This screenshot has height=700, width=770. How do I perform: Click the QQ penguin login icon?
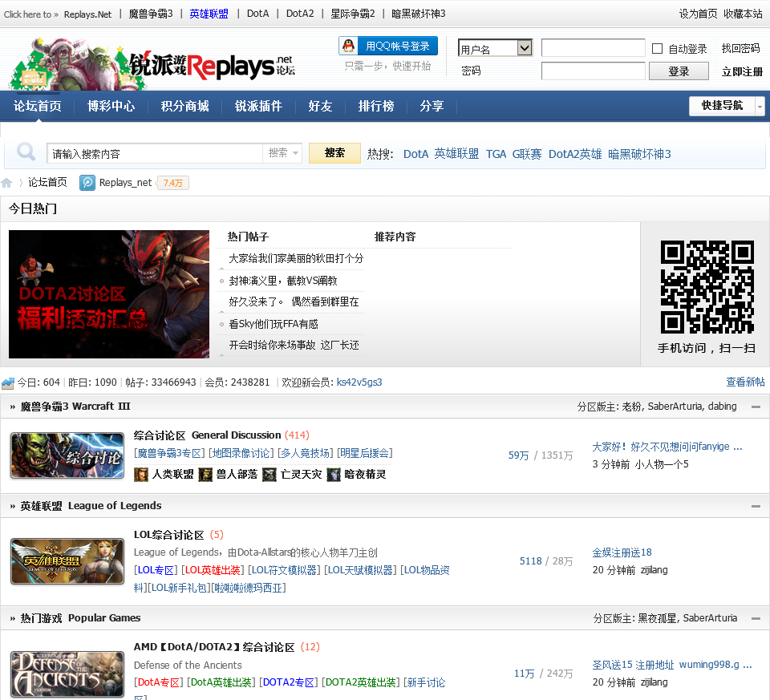(348, 46)
